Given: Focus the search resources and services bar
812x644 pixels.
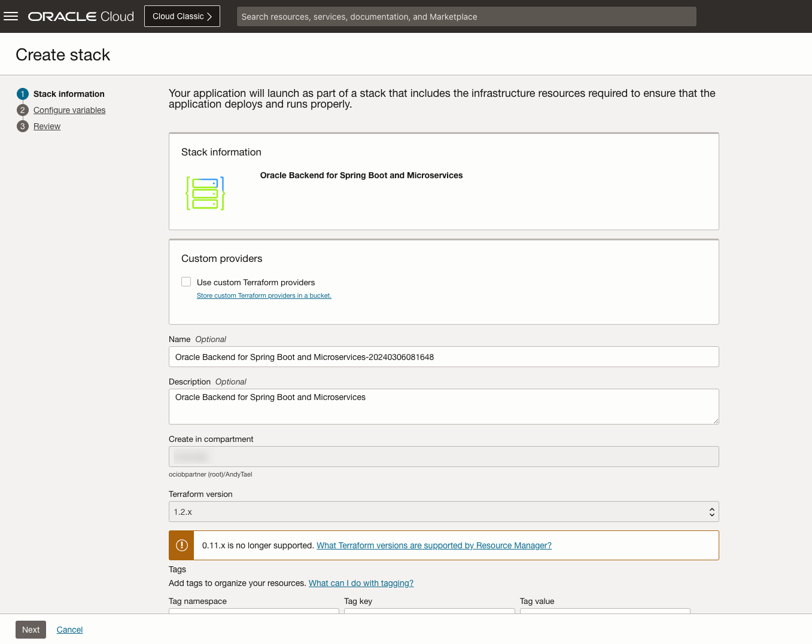Looking at the screenshot, I should 466,17.
